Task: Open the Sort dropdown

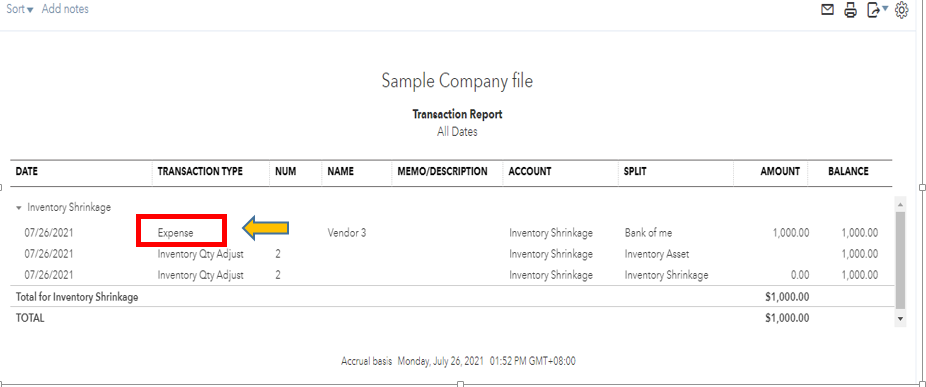Action: (x=19, y=9)
